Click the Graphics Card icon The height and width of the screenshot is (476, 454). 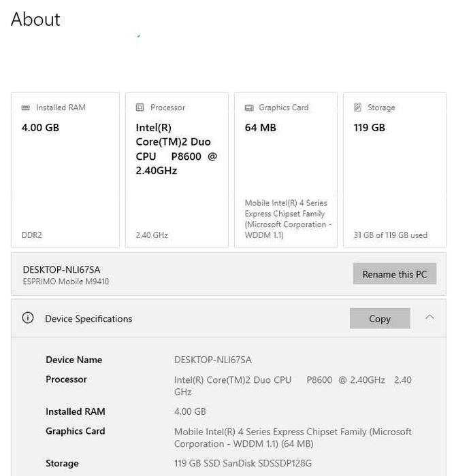coord(249,107)
